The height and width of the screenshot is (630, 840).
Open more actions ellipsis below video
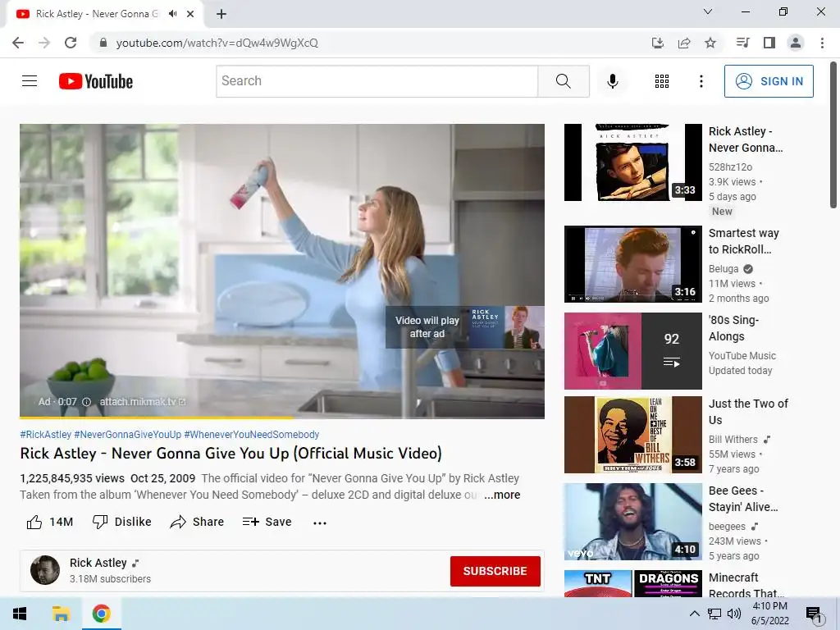pos(320,523)
